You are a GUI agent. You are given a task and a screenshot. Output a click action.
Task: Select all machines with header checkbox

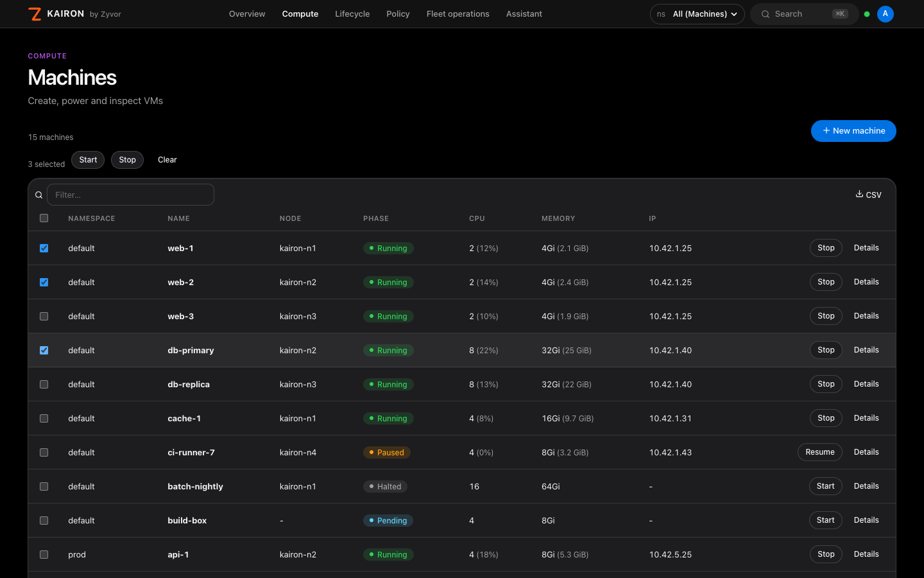[44, 218]
